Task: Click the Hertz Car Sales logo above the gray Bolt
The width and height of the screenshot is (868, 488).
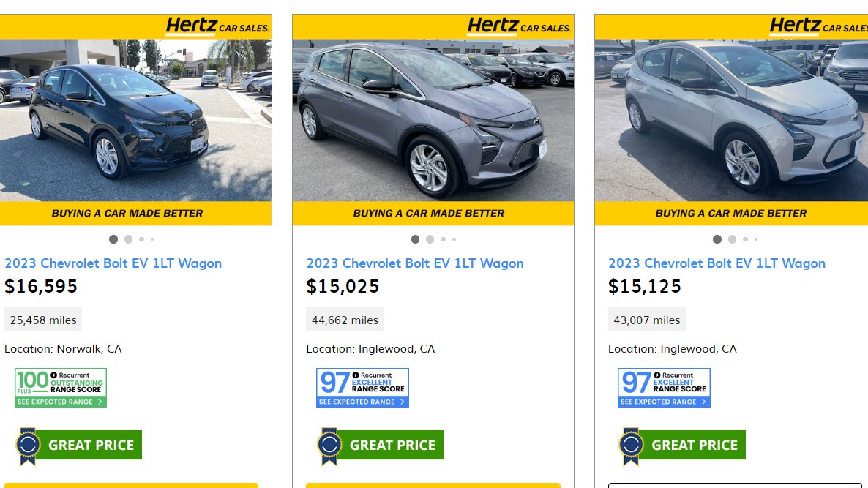Action: [518, 27]
